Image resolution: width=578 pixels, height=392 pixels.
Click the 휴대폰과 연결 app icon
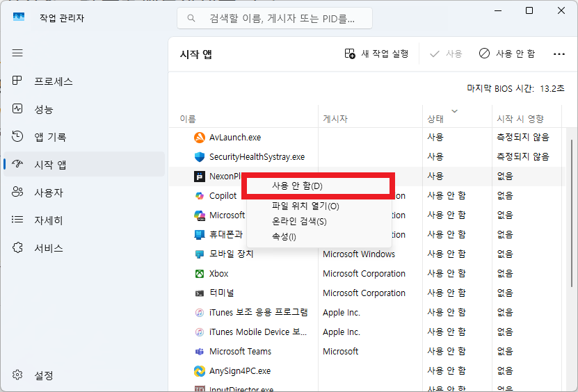click(200, 235)
